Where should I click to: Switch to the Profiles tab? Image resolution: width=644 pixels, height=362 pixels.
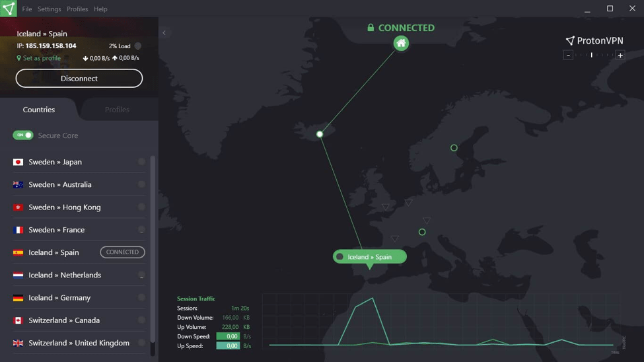click(117, 110)
